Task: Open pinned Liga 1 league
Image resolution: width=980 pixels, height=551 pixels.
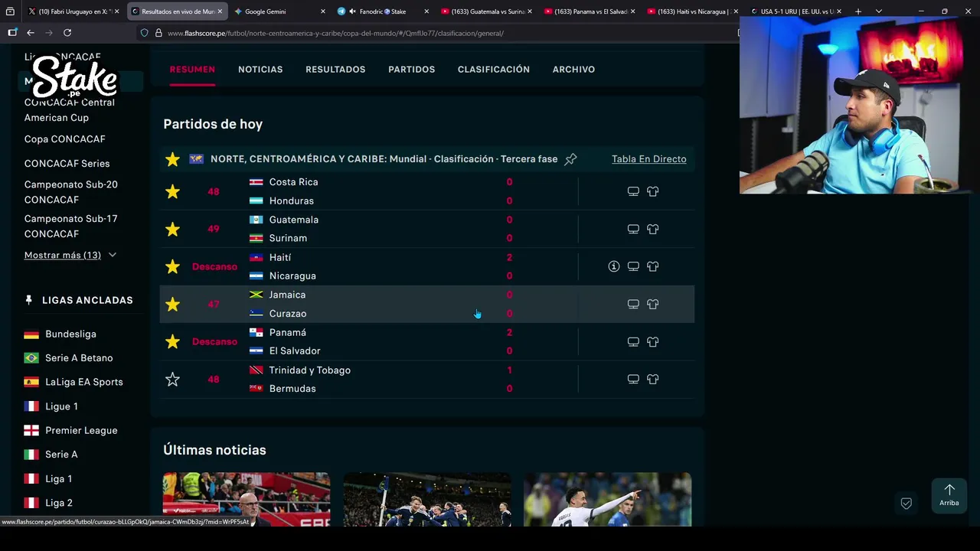Action: pos(58,479)
